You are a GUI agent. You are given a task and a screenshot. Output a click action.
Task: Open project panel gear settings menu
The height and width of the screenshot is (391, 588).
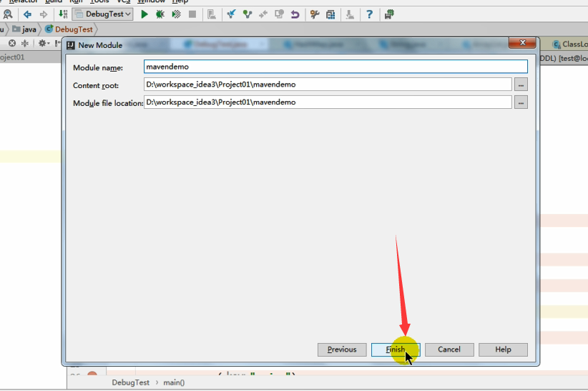pyautogui.click(x=44, y=43)
